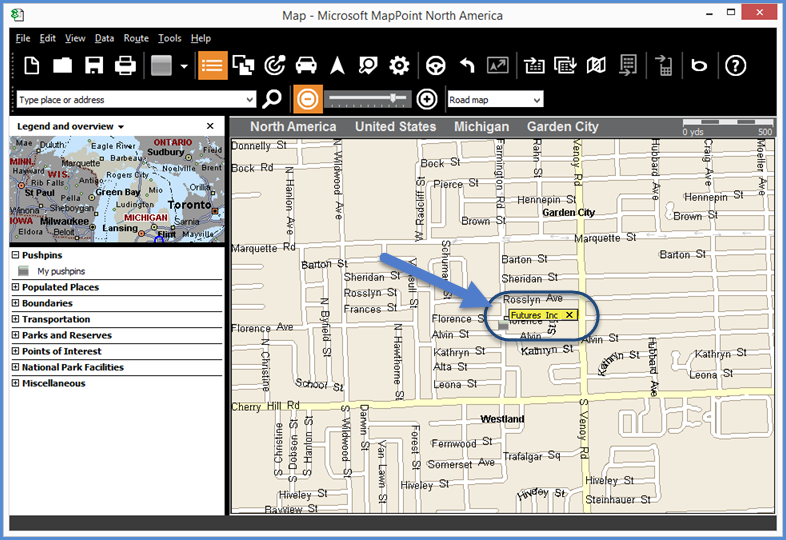The image size is (786, 540).
Task: Open a file with the folder icon
Action: point(63,66)
